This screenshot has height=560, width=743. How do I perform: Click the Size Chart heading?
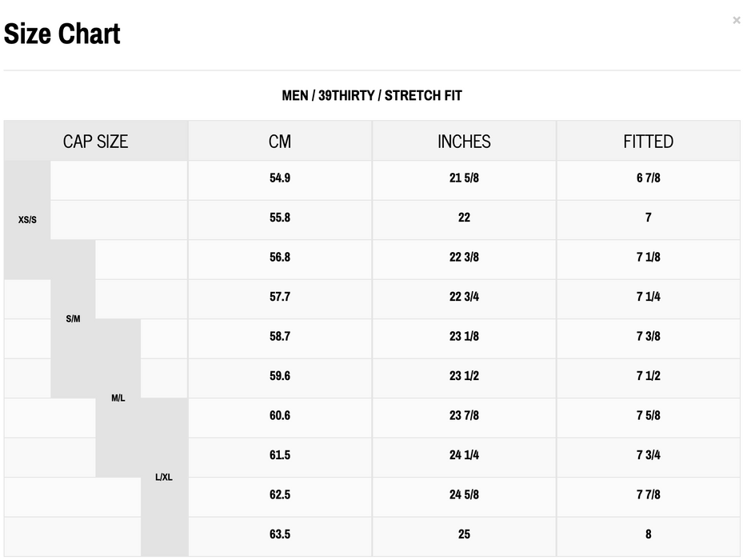pos(62,34)
